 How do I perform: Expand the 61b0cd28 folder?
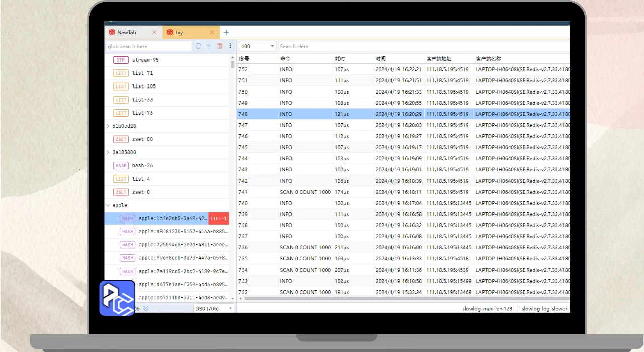coord(108,126)
